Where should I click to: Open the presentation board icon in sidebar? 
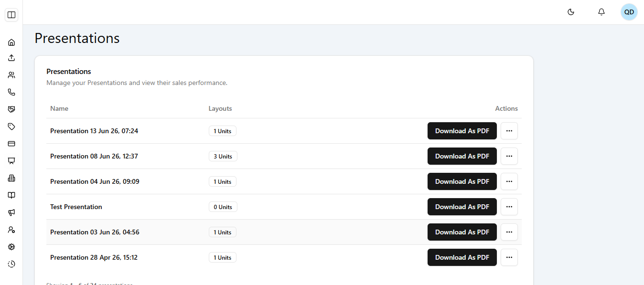point(11,161)
